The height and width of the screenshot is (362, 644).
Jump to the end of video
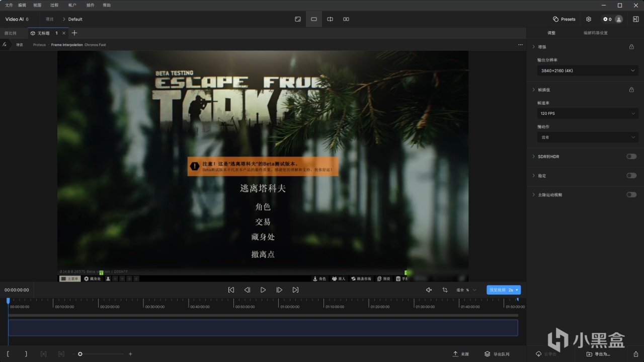tap(295, 289)
